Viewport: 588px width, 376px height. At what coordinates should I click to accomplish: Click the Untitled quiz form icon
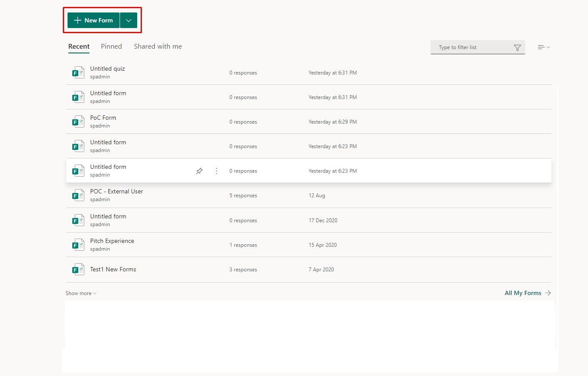click(78, 72)
